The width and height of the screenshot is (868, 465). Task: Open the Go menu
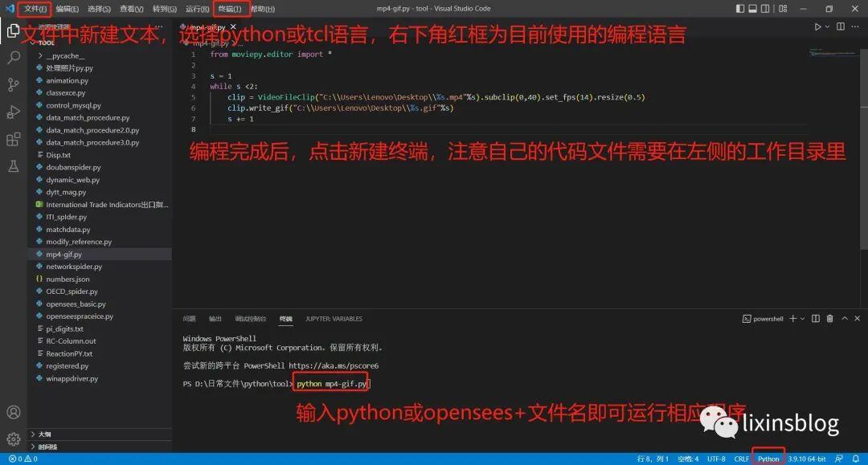(x=165, y=9)
